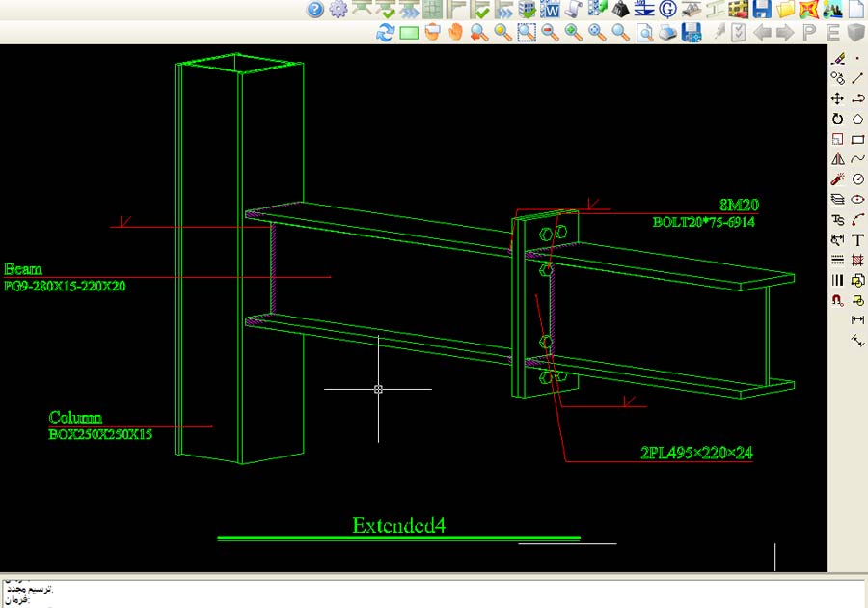Refresh the drawing with blue arrows icon

point(385,33)
